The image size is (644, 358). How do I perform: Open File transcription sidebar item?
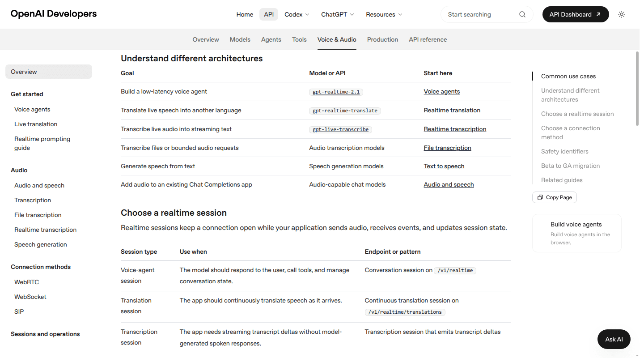click(x=38, y=215)
